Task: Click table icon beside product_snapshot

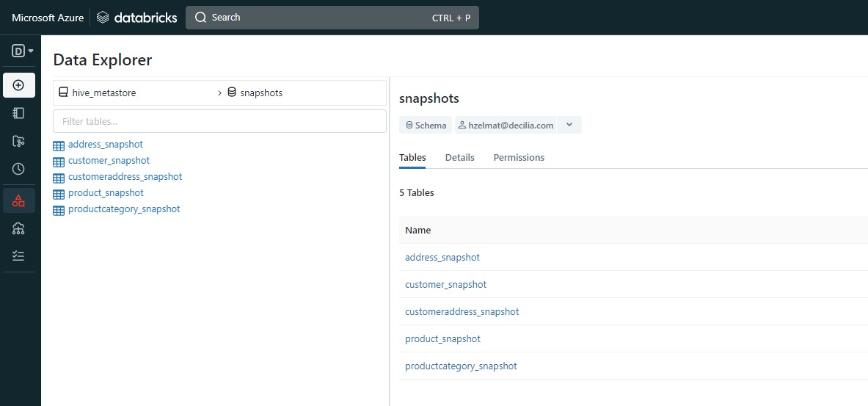Action: (59, 194)
